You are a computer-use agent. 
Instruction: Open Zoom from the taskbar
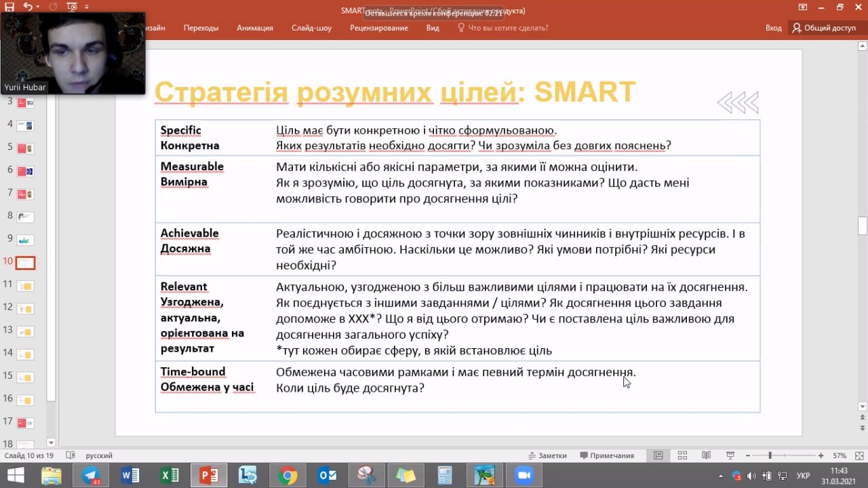click(x=524, y=475)
